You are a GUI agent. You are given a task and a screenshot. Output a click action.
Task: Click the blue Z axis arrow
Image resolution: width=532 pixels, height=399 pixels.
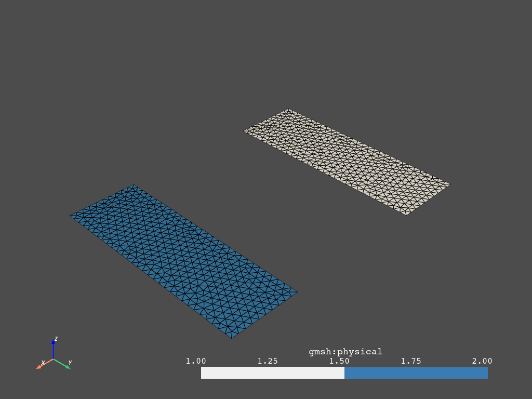coord(54,349)
